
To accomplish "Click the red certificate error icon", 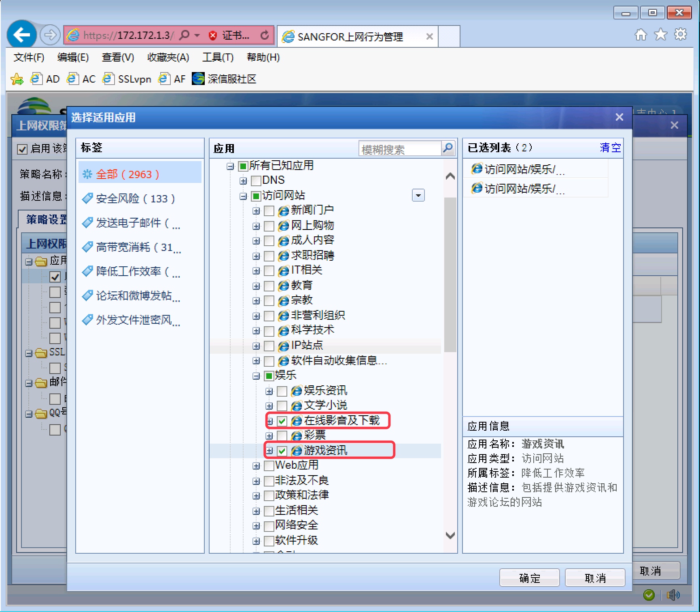I will [213, 36].
